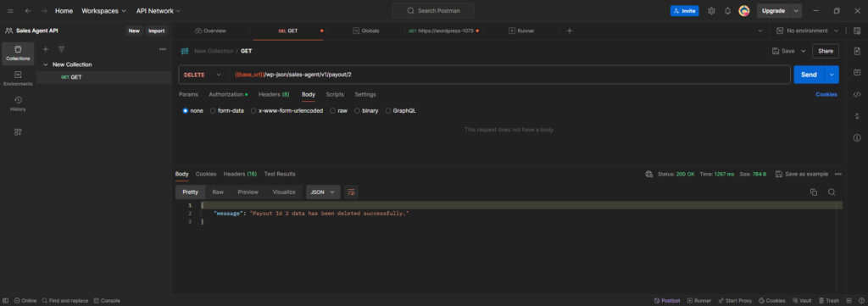Switch response view to Visualize
This screenshot has width=868, height=306.
coord(284,192)
